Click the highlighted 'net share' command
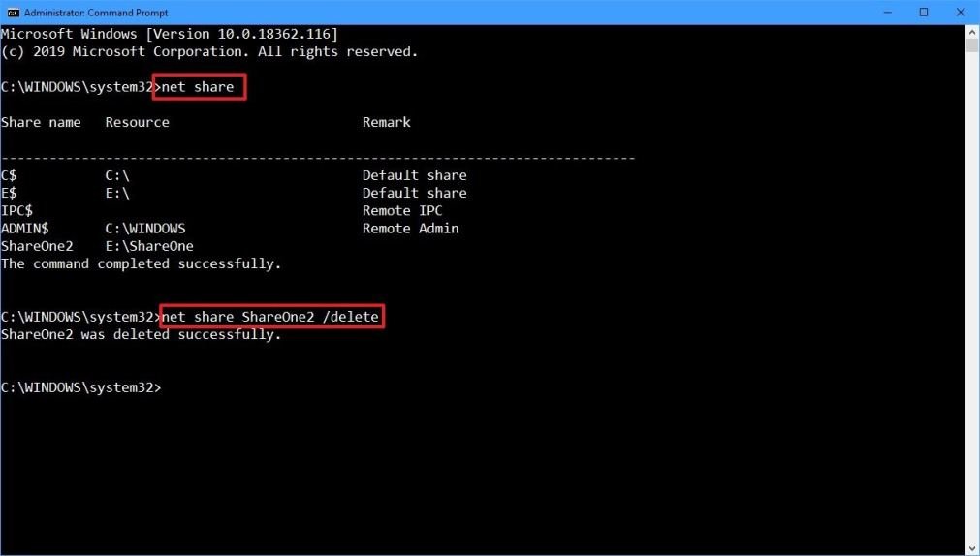The width and height of the screenshot is (980, 556). (x=199, y=87)
